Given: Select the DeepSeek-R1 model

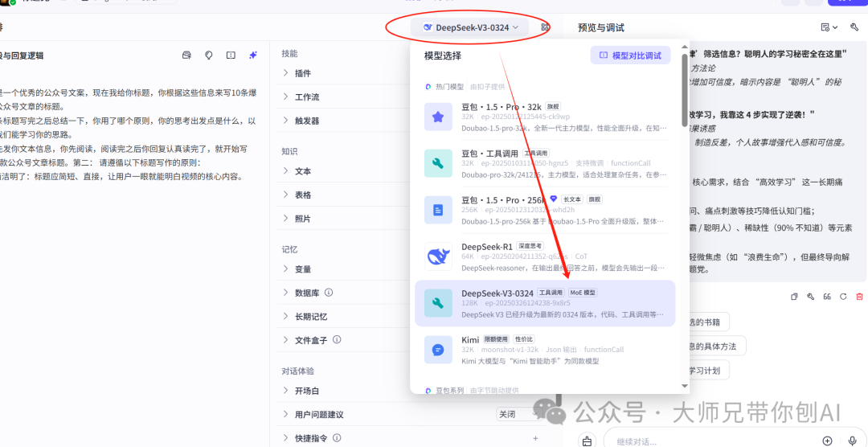Looking at the screenshot, I should pos(545,256).
